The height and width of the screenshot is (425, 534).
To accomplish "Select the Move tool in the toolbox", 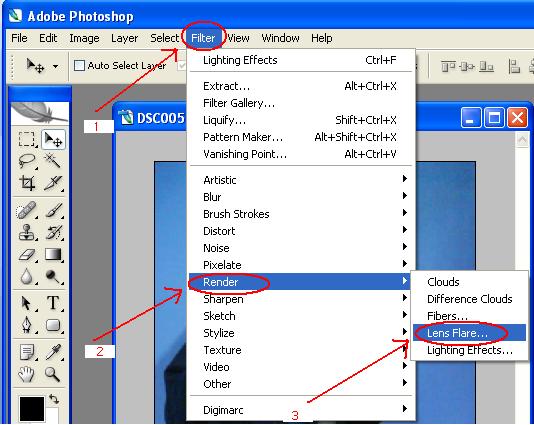I will click(x=53, y=139).
